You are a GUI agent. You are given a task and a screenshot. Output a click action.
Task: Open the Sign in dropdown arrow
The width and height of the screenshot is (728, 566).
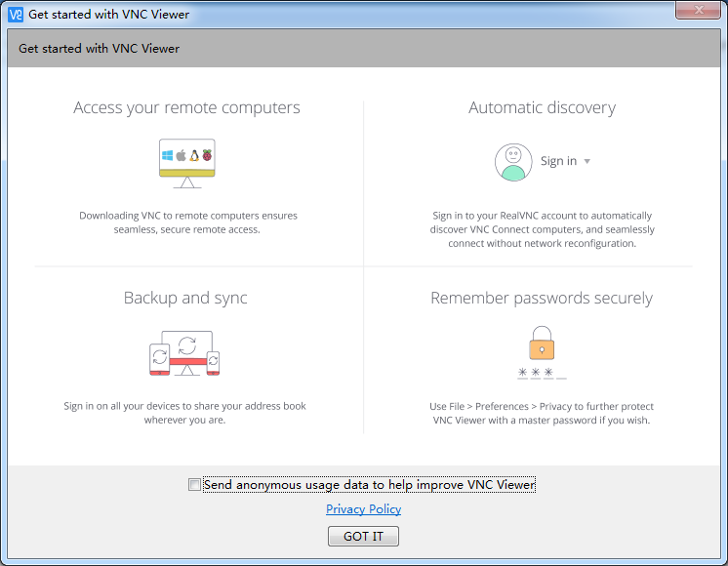click(586, 162)
